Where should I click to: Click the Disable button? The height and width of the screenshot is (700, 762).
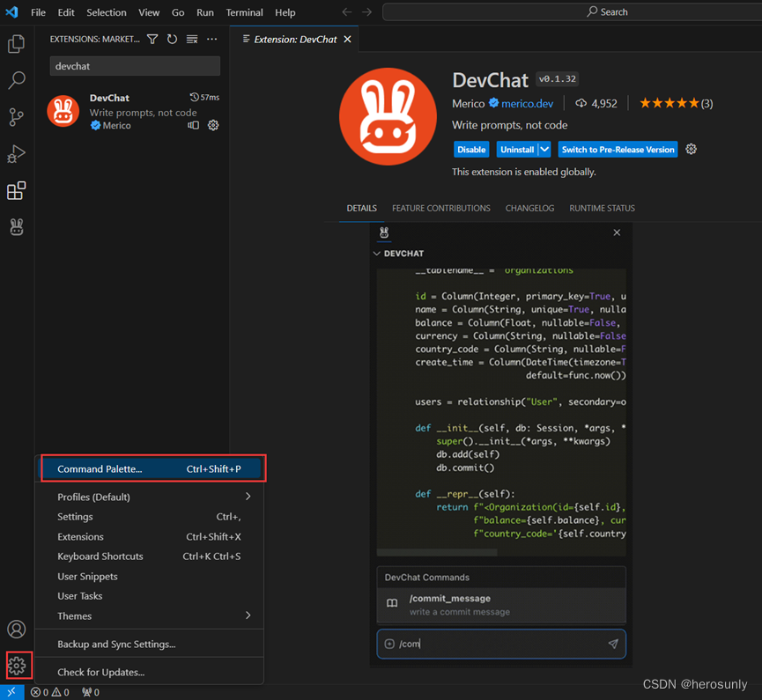tap(471, 150)
